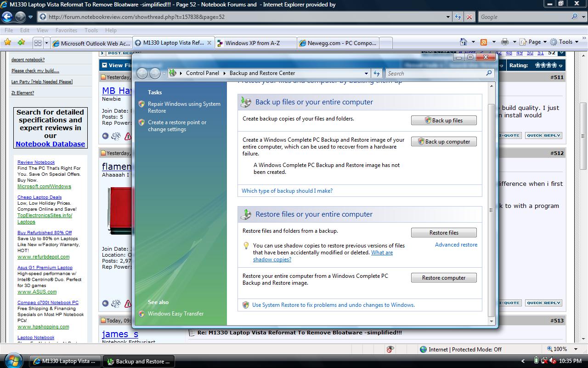The height and width of the screenshot is (368, 588).
Task: Open the 'Lan Party [Help Needed Please]' link
Action: tap(42, 82)
